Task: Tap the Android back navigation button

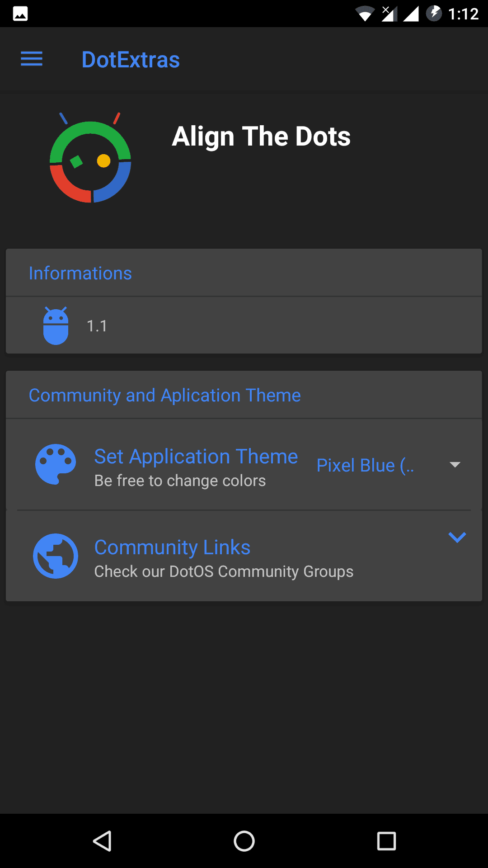Action: pyautogui.click(x=102, y=841)
